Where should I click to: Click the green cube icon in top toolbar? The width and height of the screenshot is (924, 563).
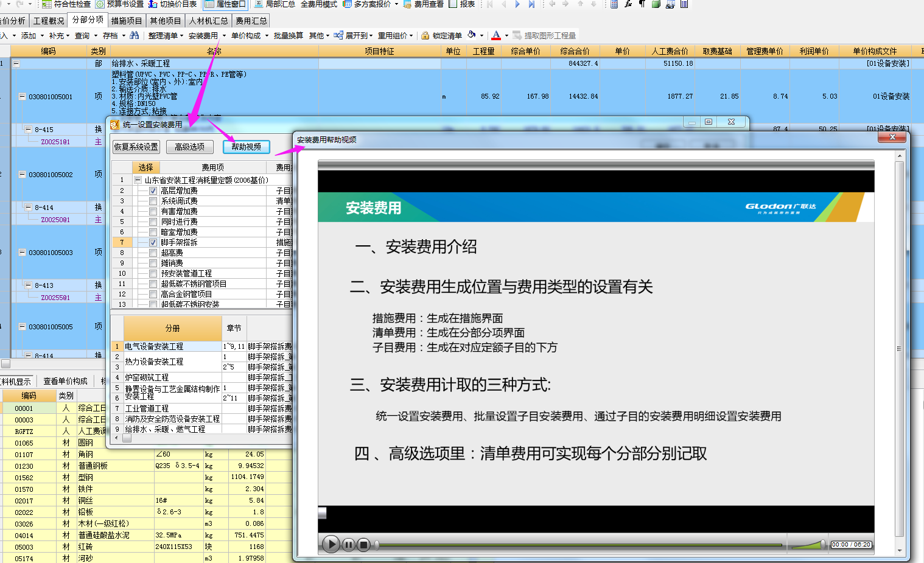coord(656,4)
